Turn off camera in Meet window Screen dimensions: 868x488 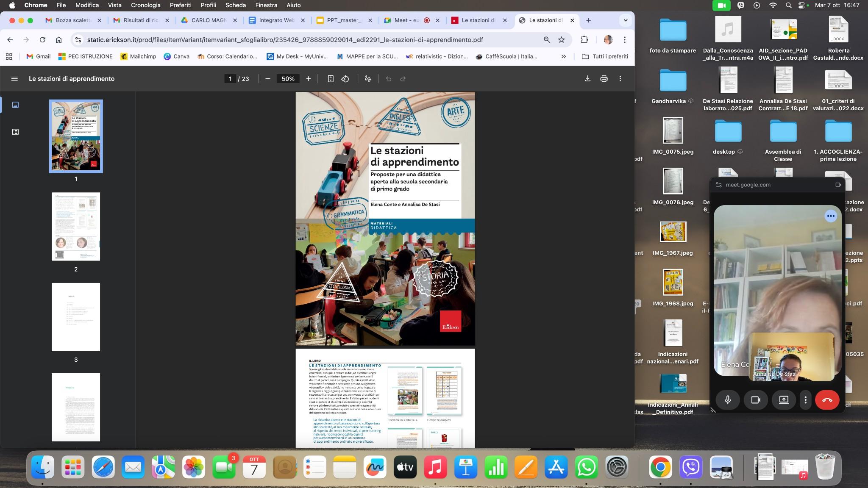point(756,400)
